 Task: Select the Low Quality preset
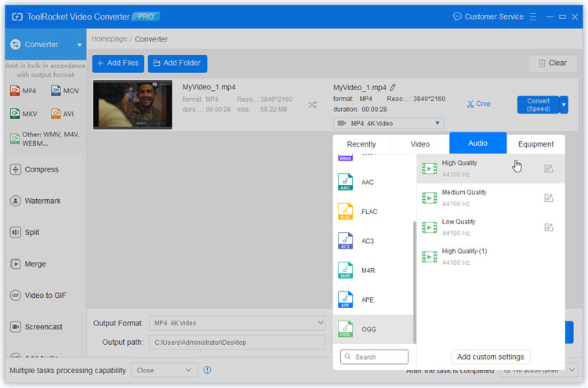click(x=491, y=227)
